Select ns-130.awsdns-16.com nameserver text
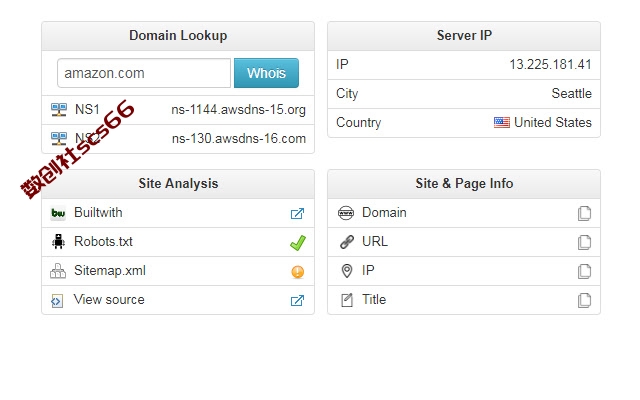The image size is (640, 400). [x=239, y=139]
